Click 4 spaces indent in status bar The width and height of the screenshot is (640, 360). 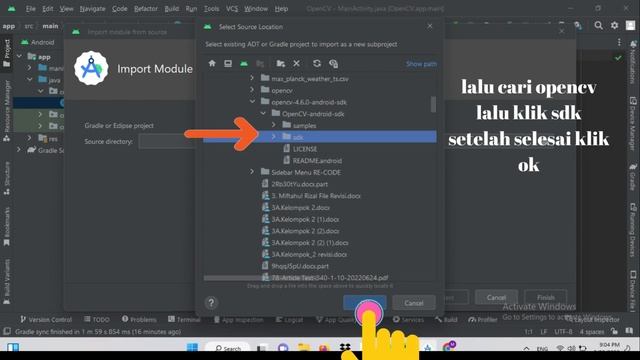[x=592, y=331]
